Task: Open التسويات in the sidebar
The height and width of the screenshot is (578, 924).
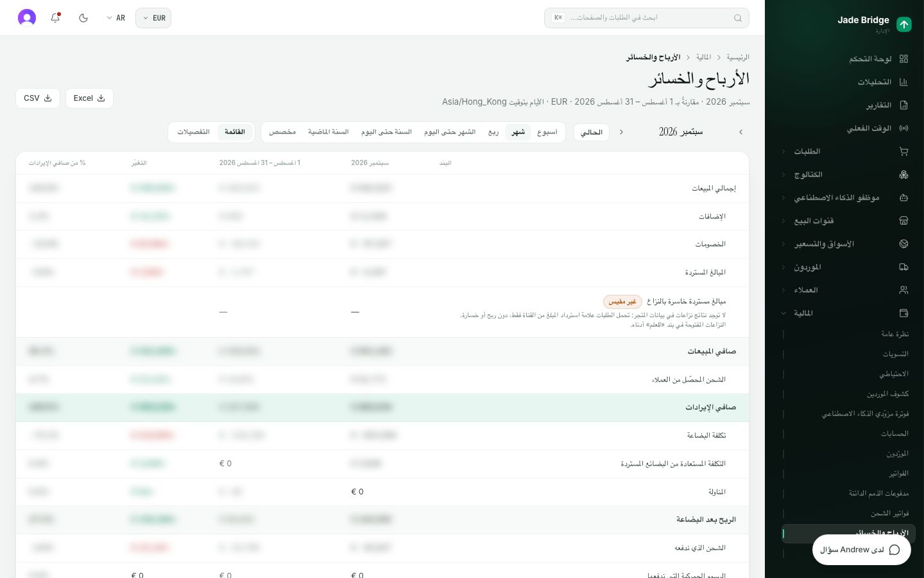Action: pos(896,354)
